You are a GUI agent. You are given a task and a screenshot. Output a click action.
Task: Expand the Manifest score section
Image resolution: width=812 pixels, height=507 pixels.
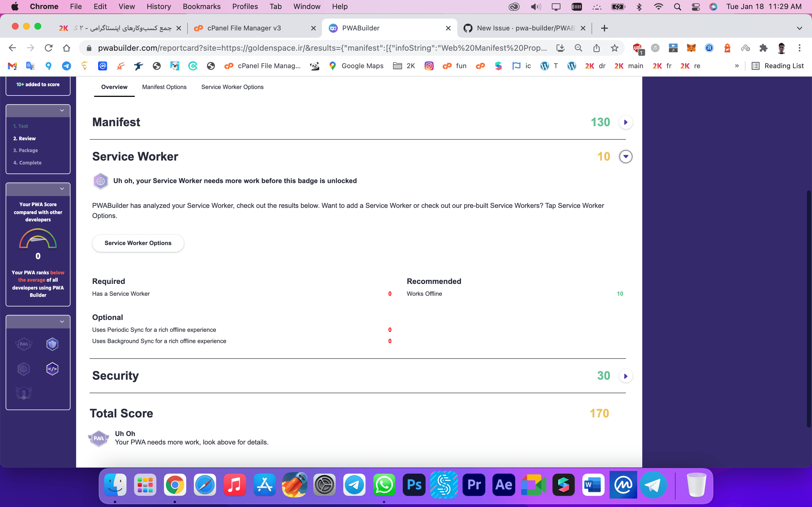[625, 122]
